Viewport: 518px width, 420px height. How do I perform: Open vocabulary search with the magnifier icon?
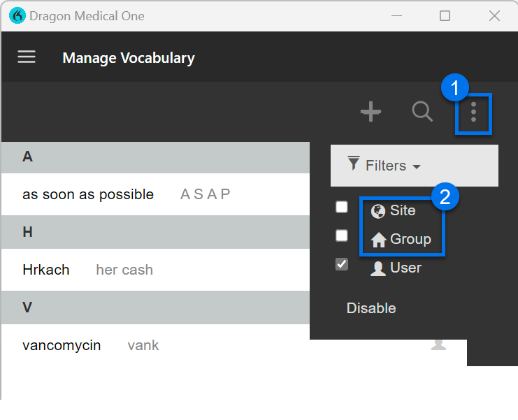click(x=422, y=112)
